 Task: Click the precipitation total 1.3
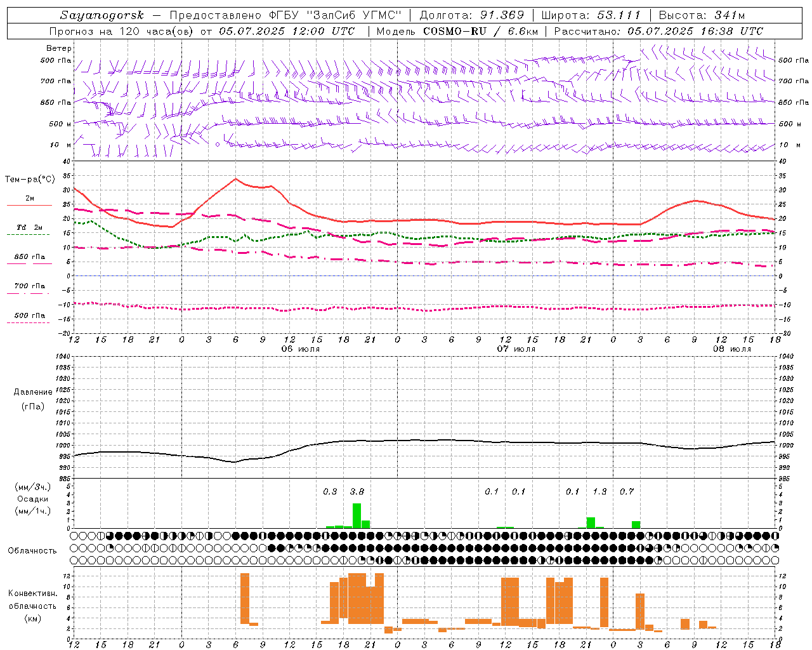click(x=599, y=491)
